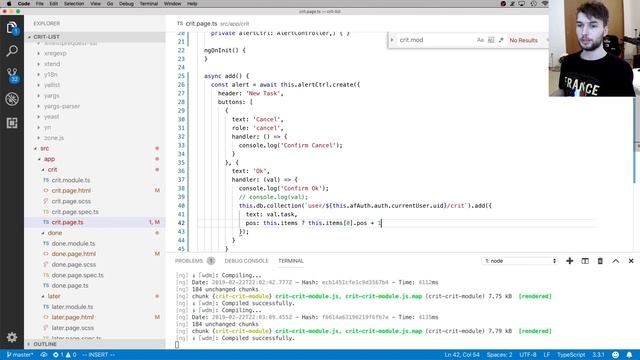This screenshot has height=360, width=640.
Task: Click the master branch status item
Action: (x=20, y=355)
